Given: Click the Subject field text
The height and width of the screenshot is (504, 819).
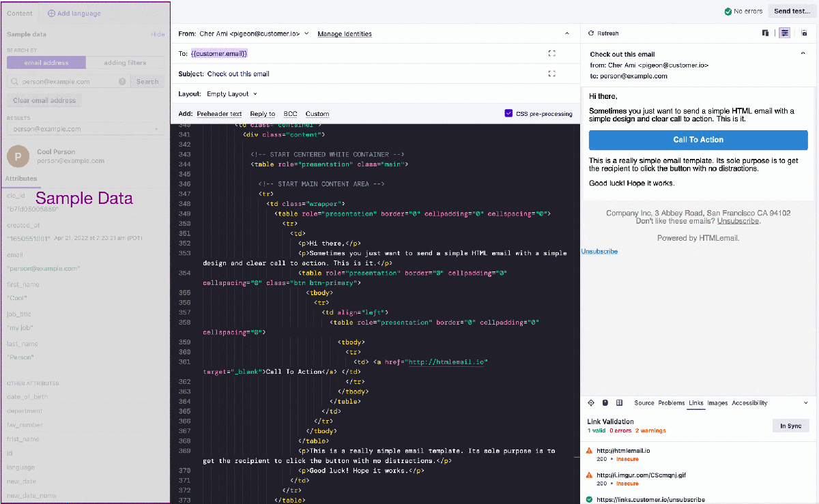Looking at the screenshot, I should click(x=238, y=74).
